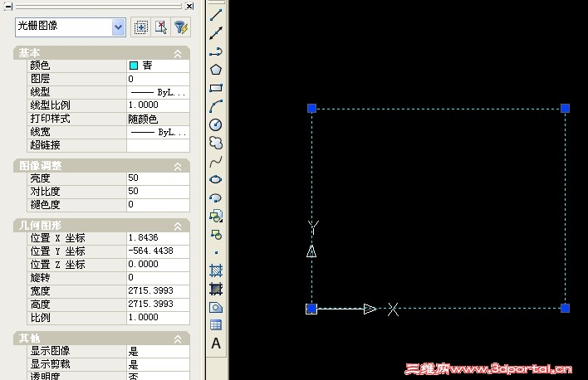Click the top-right blue grip of image frame

[x=565, y=109]
